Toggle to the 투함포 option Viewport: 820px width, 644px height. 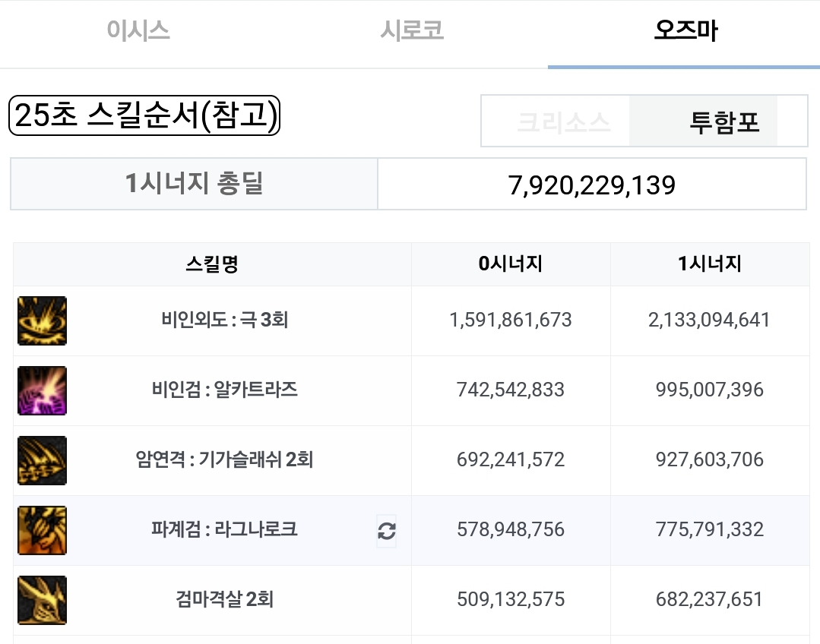click(x=724, y=122)
